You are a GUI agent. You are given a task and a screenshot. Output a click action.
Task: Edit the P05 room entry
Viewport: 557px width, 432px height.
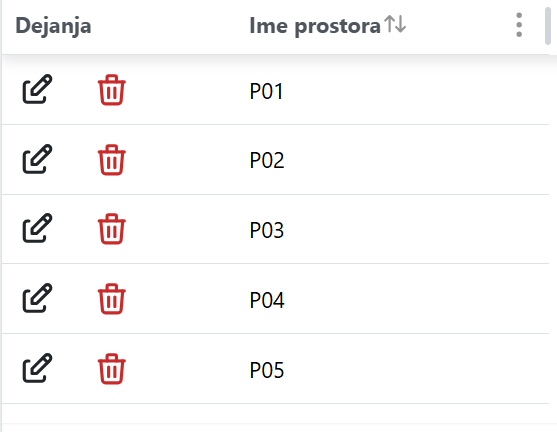(37, 368)
